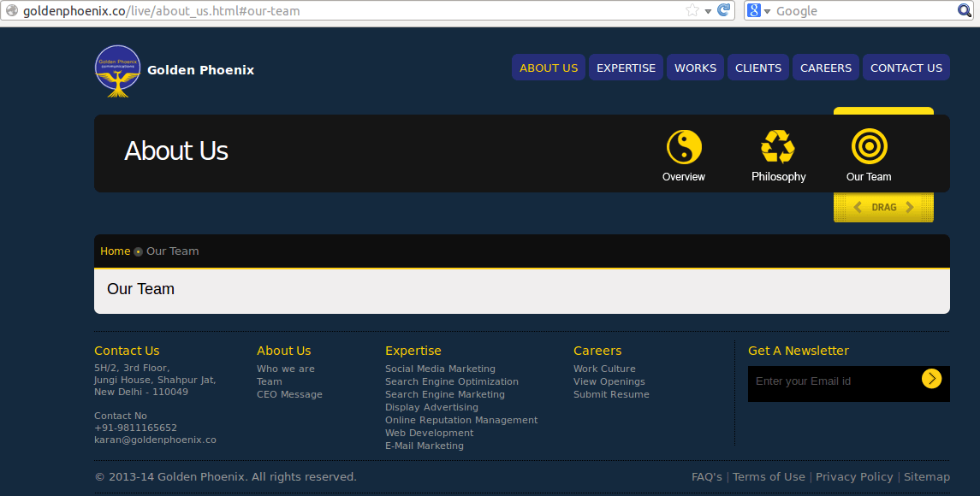
Task: Open the ABOUT US menu
Action: [x=549, y=68]
